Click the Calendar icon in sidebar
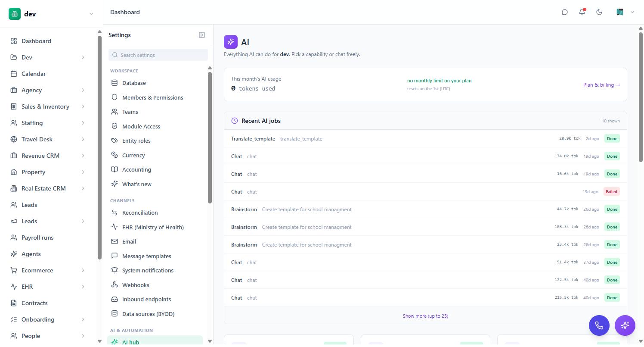The width and height of the screenshot is (644, 347). pos(14,74)
